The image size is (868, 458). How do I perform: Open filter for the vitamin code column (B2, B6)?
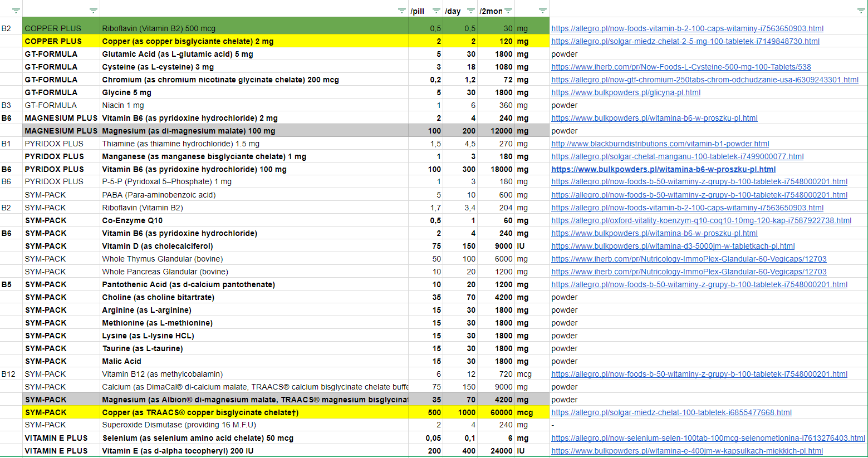click(16, 11)
